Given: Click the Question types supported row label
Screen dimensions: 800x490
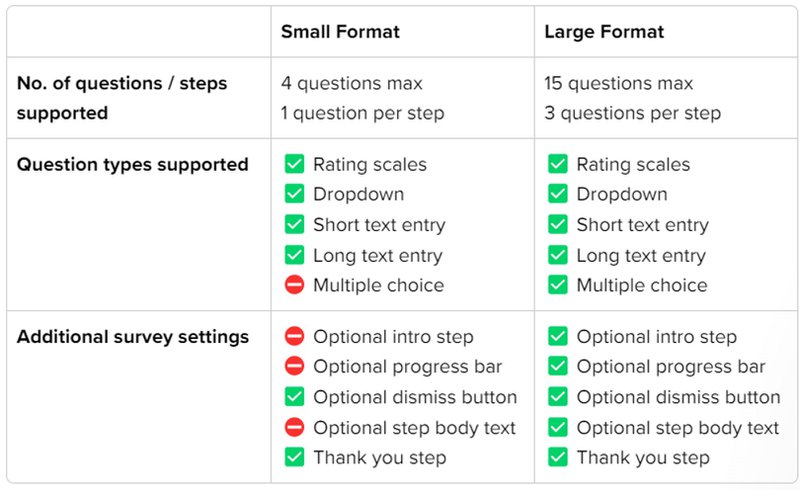Looking at the screenshot, I should (x=133, y=164).
